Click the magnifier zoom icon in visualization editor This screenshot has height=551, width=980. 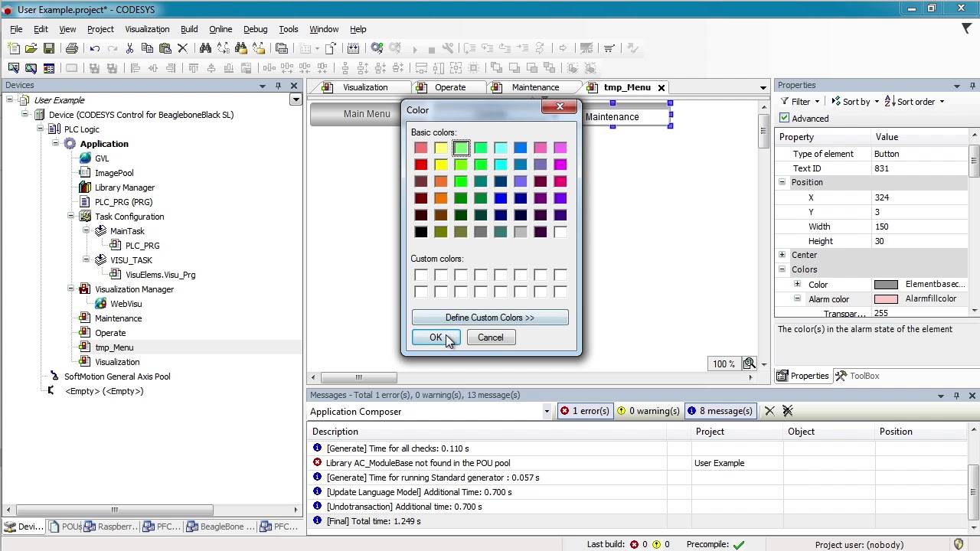pos(750,364)
